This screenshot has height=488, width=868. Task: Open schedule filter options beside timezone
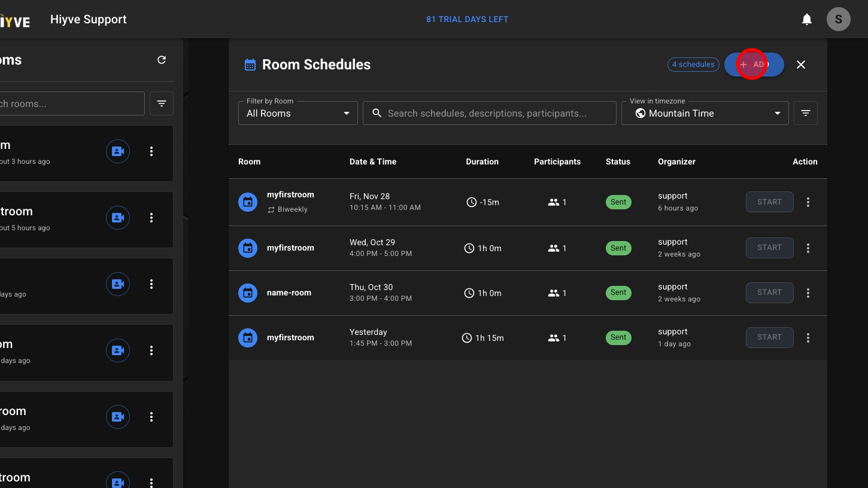(805, 113)
